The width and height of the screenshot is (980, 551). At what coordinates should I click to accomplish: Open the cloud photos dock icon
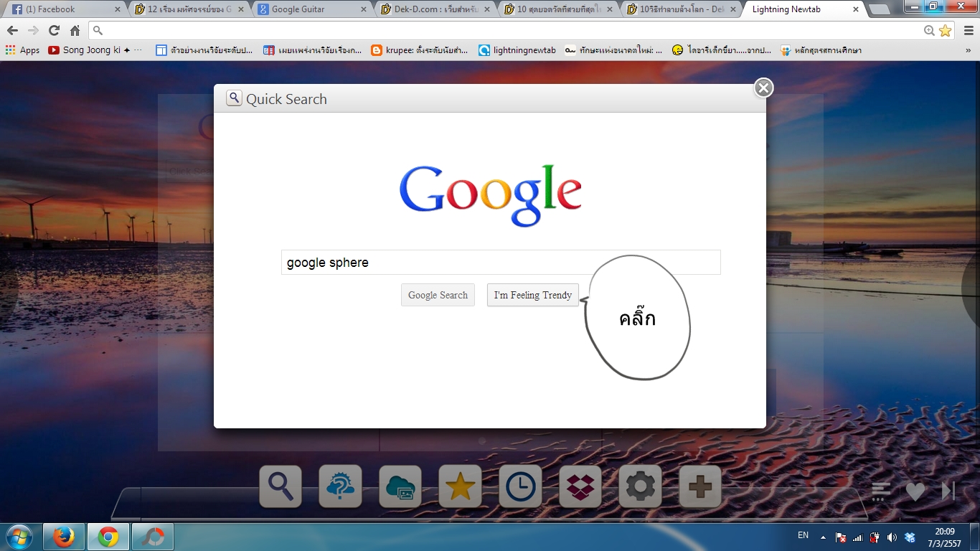400,486
